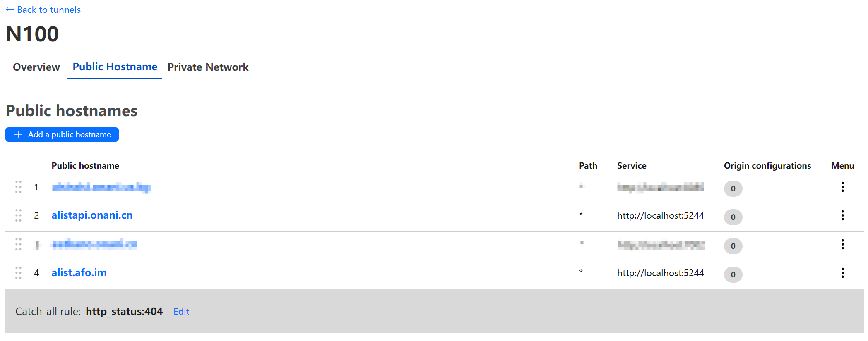Screen dimensions: 868x341
Task: Open the alistapi.onani.cn hostname link
Action: (92, 215)
